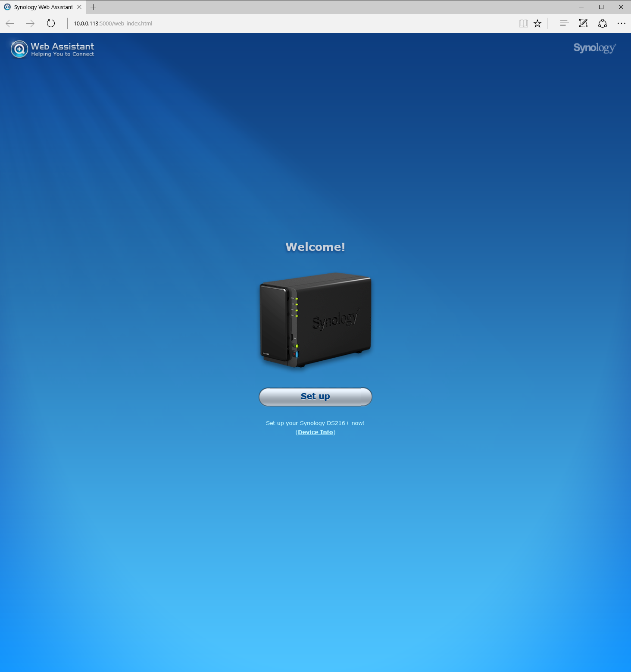This screenshot has width=631, height=672.
Task: Open Reading view icon
Action: (x=524, y=23)
